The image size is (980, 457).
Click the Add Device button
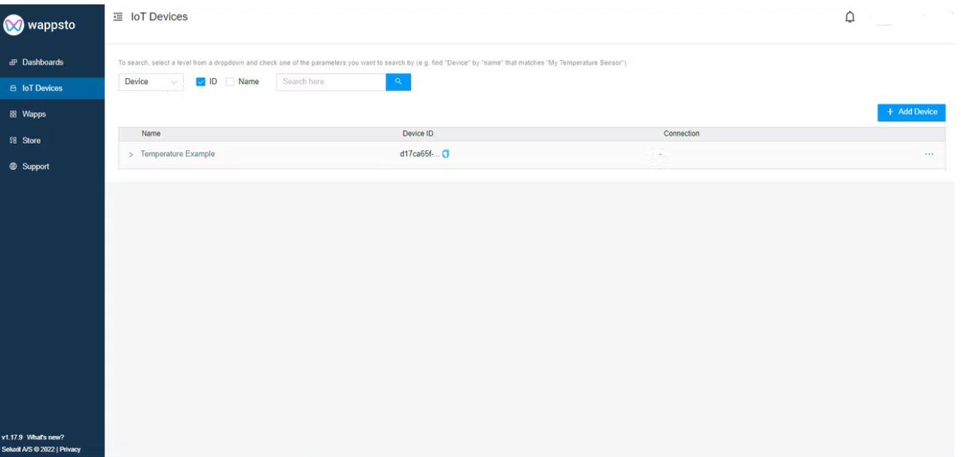(911, 112)
